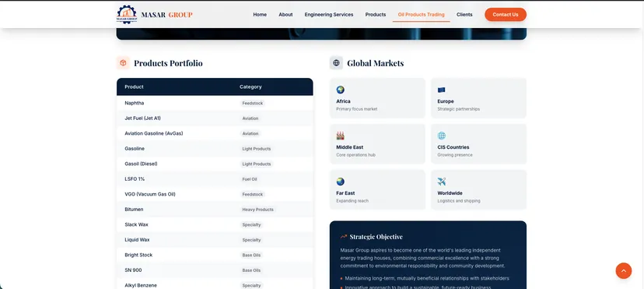Viewport: 644px width, 289px height.
Task: Click the Logistics and shipping caption
Action: [459, 201]
